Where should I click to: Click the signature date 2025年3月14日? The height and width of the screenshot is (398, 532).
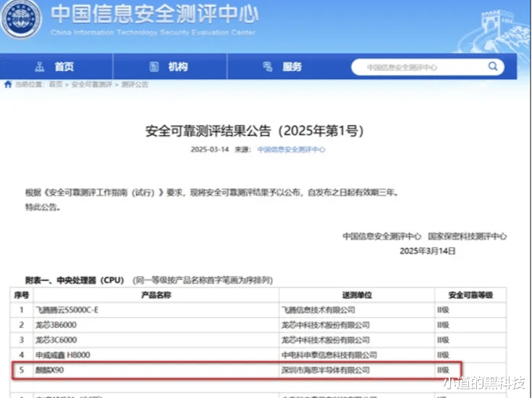pyautogui.click(x=428, y=251)
